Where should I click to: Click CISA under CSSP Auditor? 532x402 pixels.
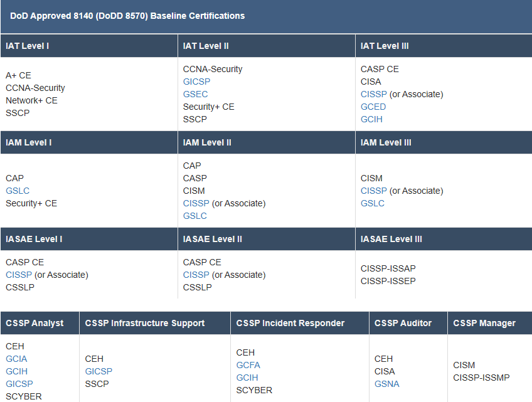[x=385, y=371]
